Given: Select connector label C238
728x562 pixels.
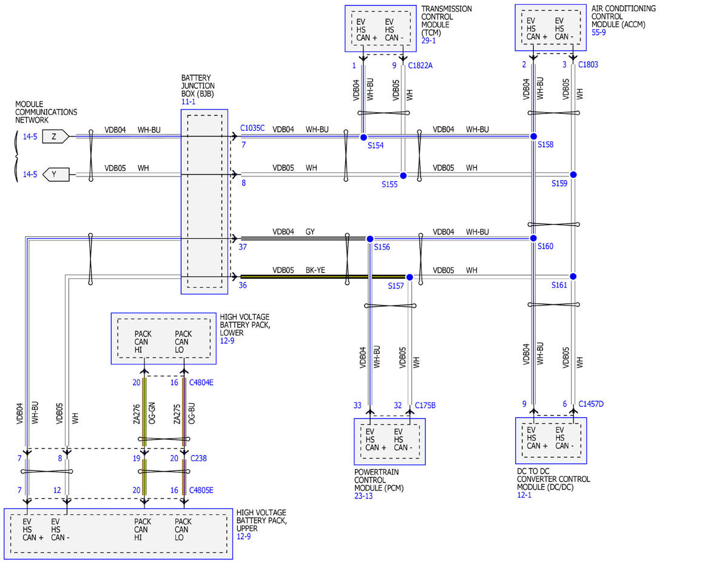Looking at the screenshot, I should pos(198,458).
